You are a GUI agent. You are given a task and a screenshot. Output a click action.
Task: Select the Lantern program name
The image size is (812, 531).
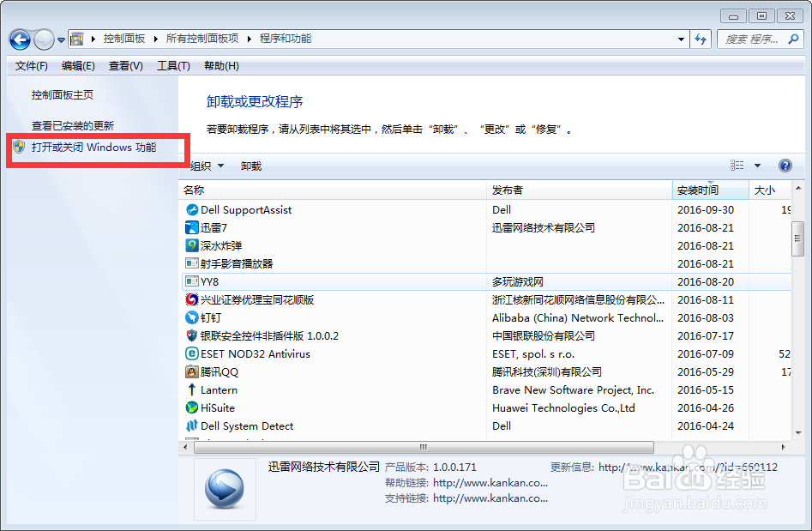pyautogui.click(x=219, y=390)
